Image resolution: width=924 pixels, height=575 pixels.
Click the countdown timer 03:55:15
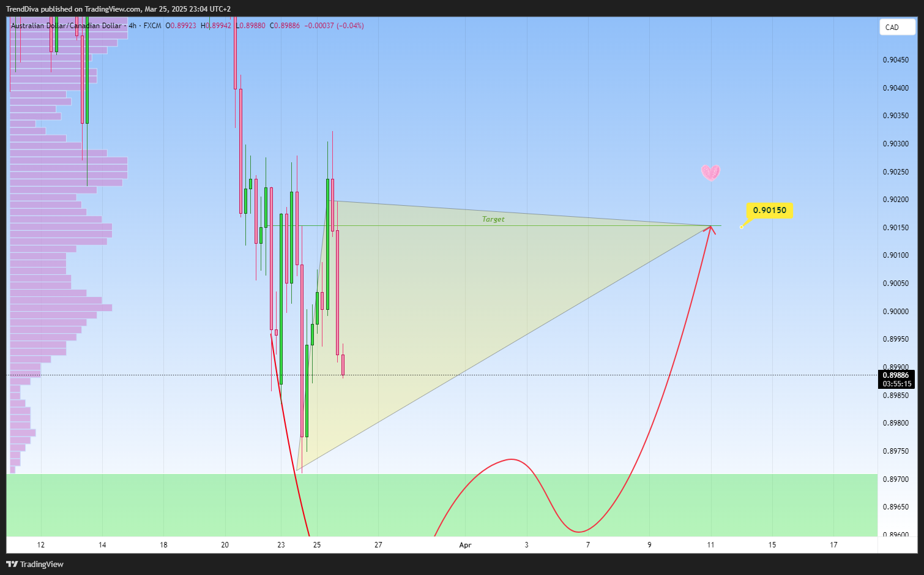tap(896, 384)
